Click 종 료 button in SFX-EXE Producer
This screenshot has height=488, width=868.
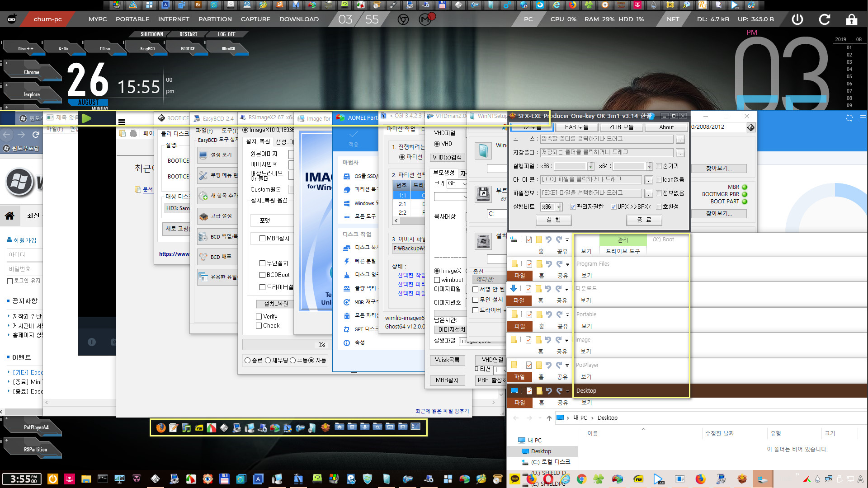(644, 220)
